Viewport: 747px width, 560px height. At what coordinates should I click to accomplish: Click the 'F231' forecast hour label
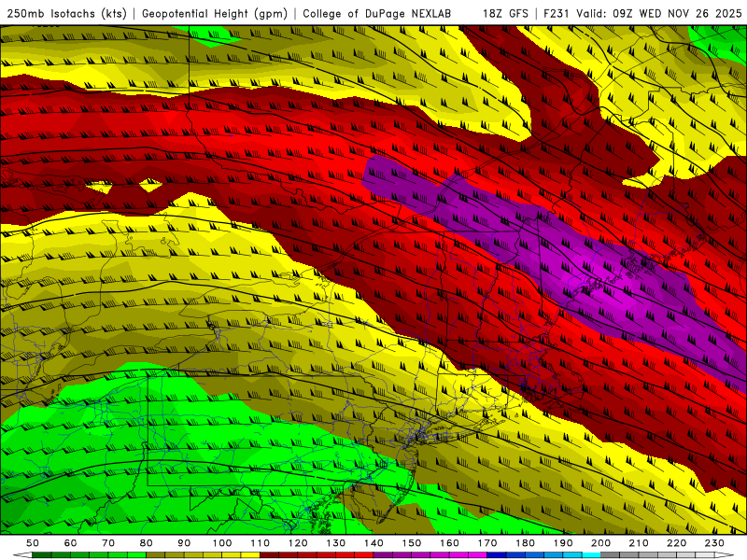click(x=556, y=14)
